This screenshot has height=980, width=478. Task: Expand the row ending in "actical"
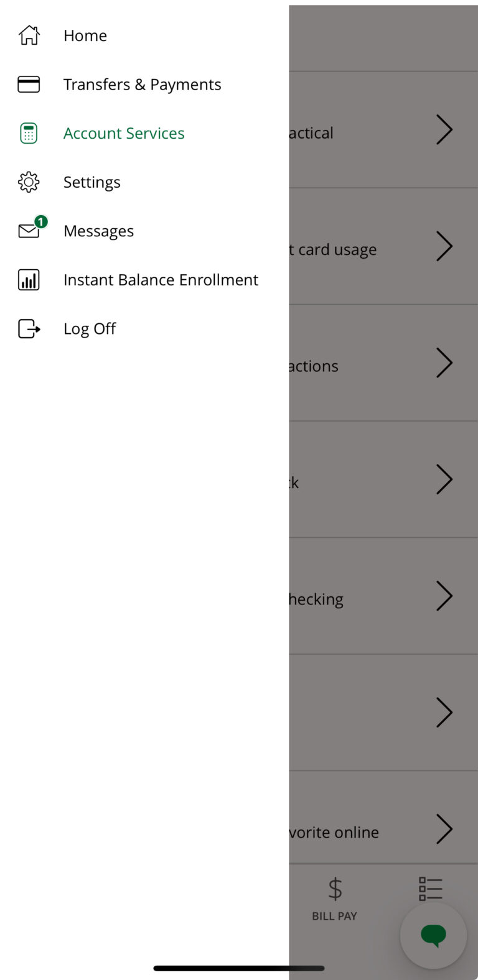tap(444, 129)
